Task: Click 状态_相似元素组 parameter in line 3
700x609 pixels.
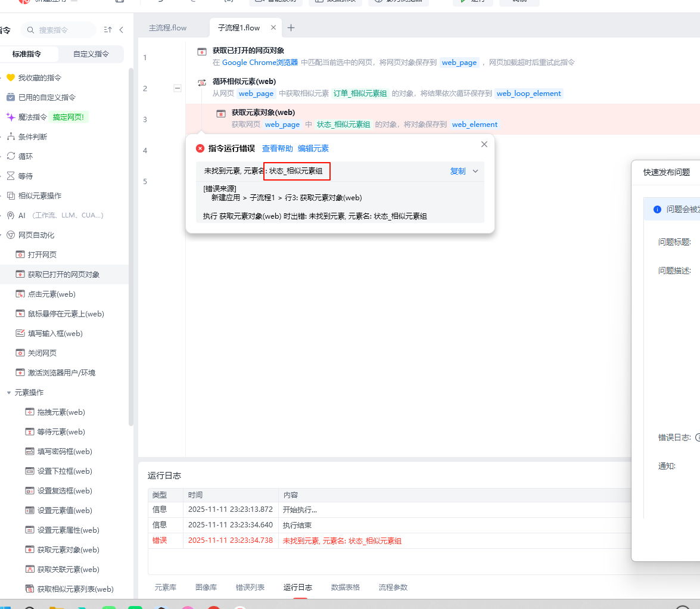Action: click(343, 125)
